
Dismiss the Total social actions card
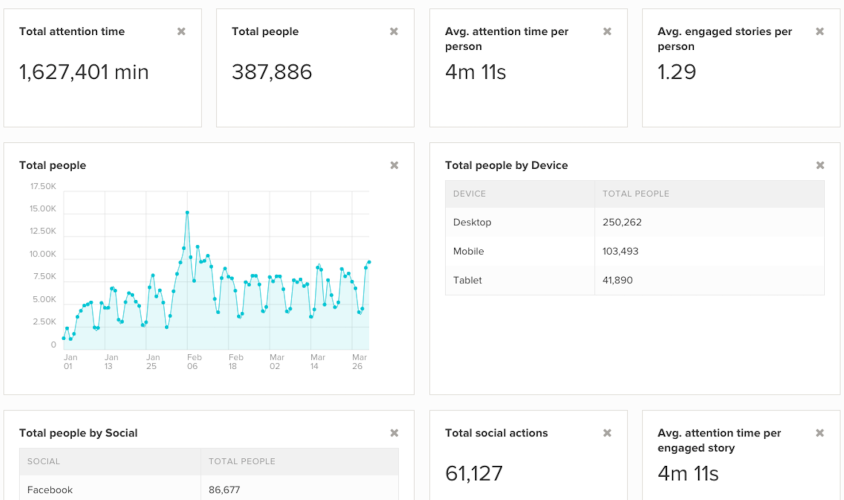(x=607, y=433)
